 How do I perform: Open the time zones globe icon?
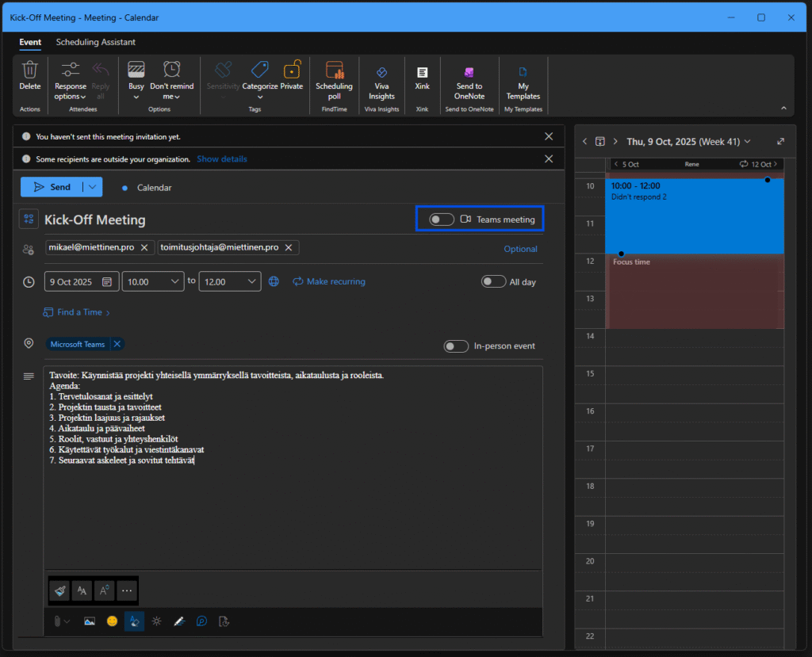[x=274, y=281]
